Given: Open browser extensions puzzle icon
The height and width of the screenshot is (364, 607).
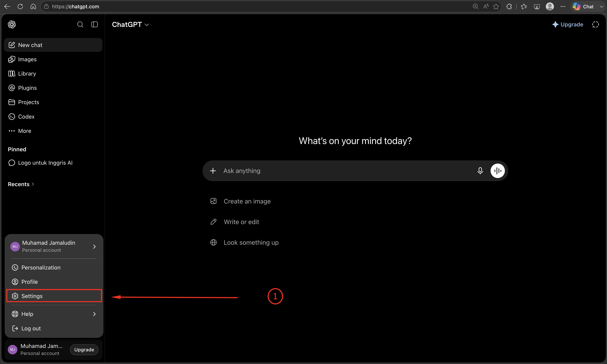Looking at the screenshot, I should tap(509, 7).
